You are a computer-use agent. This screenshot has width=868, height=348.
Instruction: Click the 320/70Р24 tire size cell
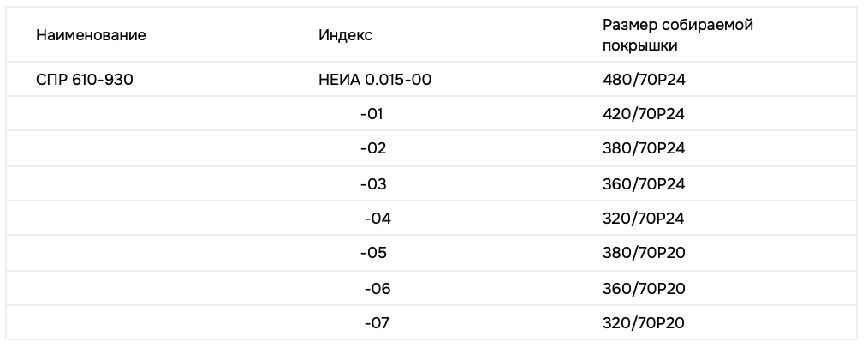644,219
